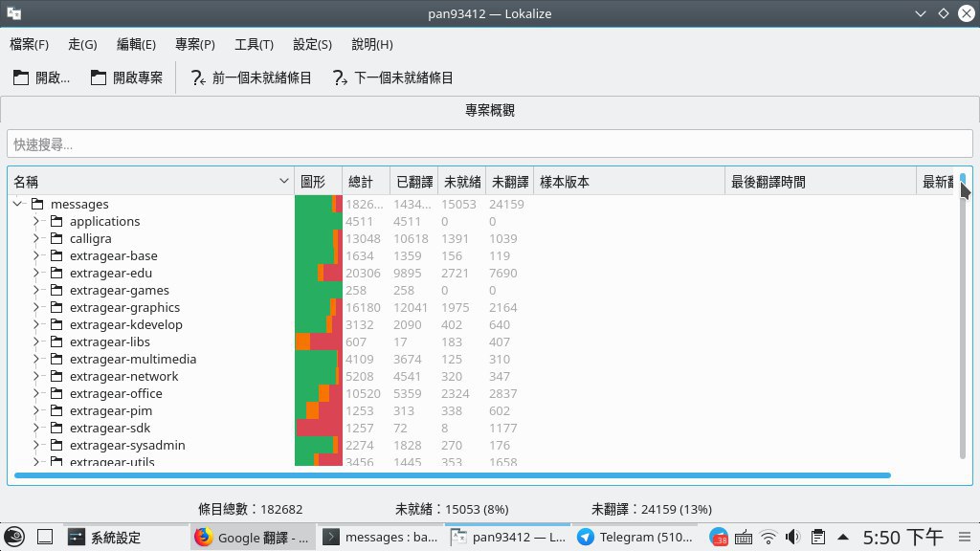980x551 pixels.
Task: Expand the extragear-kdevelop folder
Action: 36,324
